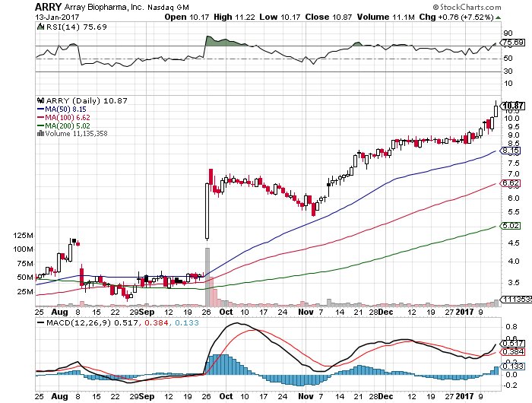Click the -0.2 level on the MACD axis
This screenshot has height=403, width=532.
pyautogui.click(x=510, y=386)
